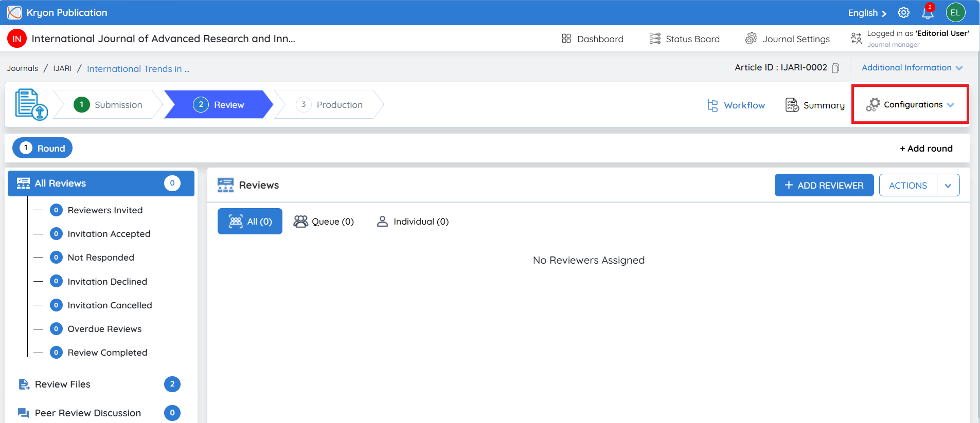Viewport: 980px width, 423px height.
Task: Open the notifications bell icon
Action: pyautogui.click(x=928, y=13)
